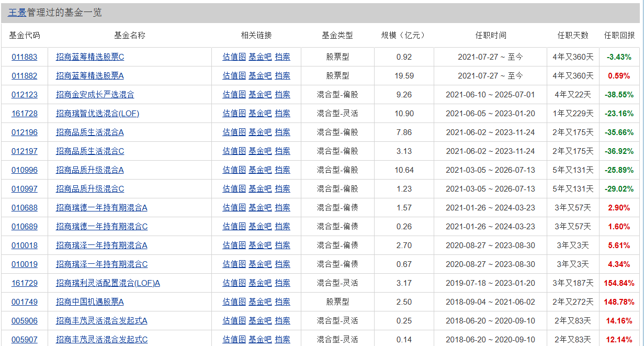644x346 pixels.
Task: Open fund code 010996 link
Action: click(x=25, y=170)
